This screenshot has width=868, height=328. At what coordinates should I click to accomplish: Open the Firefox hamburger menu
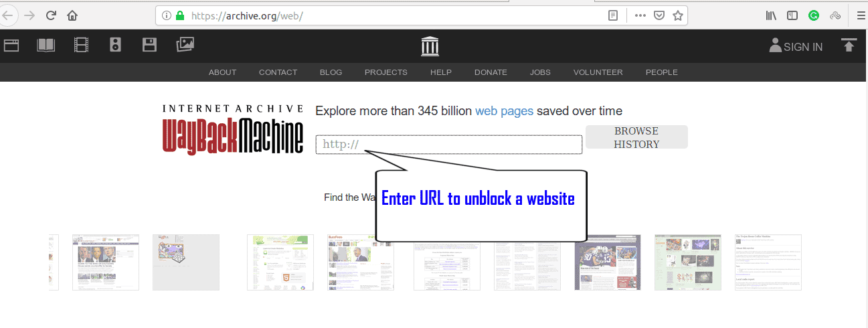(x=861, y=15)
